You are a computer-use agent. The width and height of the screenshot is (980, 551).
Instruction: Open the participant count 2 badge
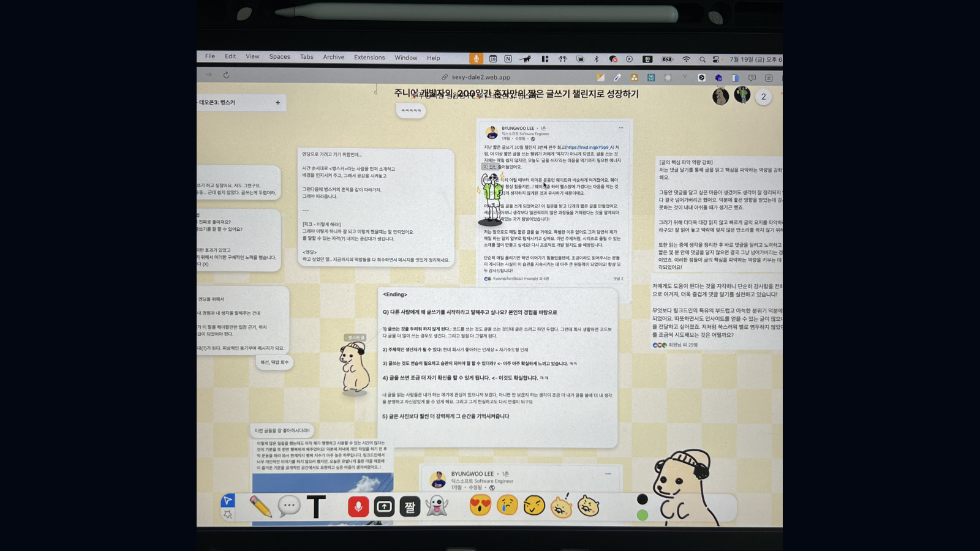(763, 97)
